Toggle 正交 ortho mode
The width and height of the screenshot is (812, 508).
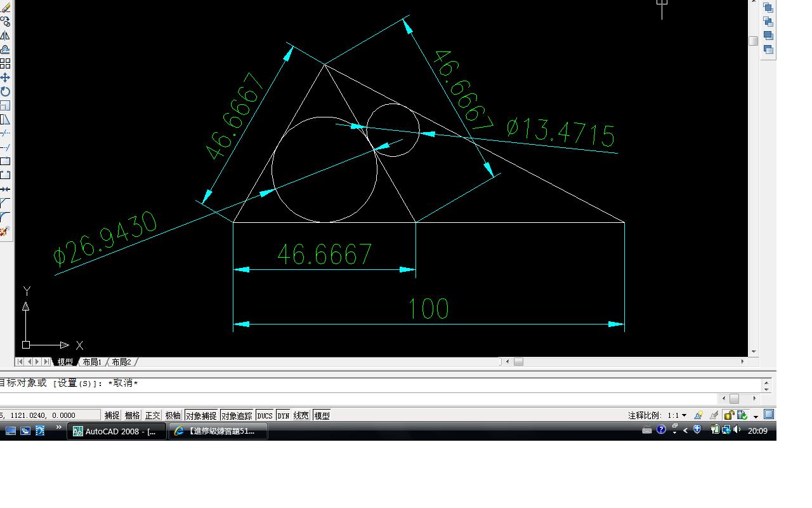[x=153, y=415]
